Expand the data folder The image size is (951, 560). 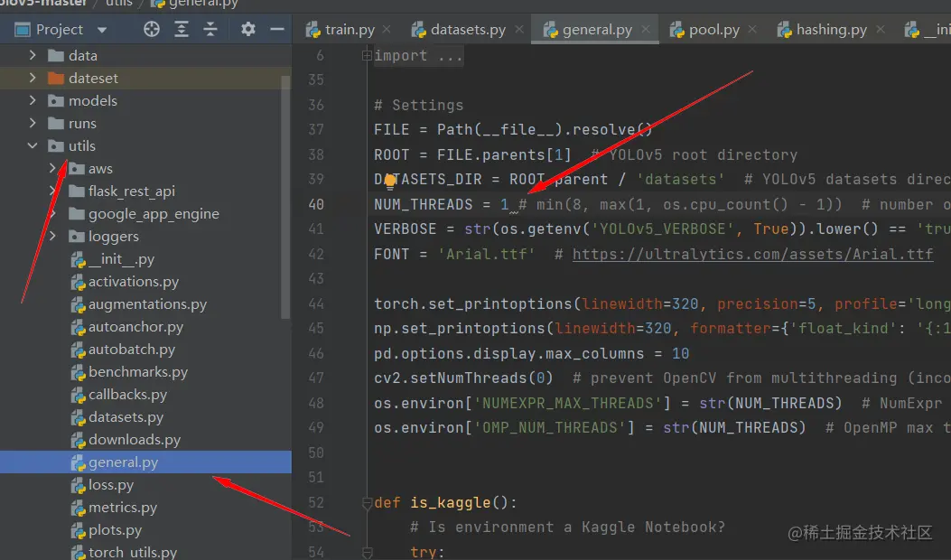(x=33, y=55)
